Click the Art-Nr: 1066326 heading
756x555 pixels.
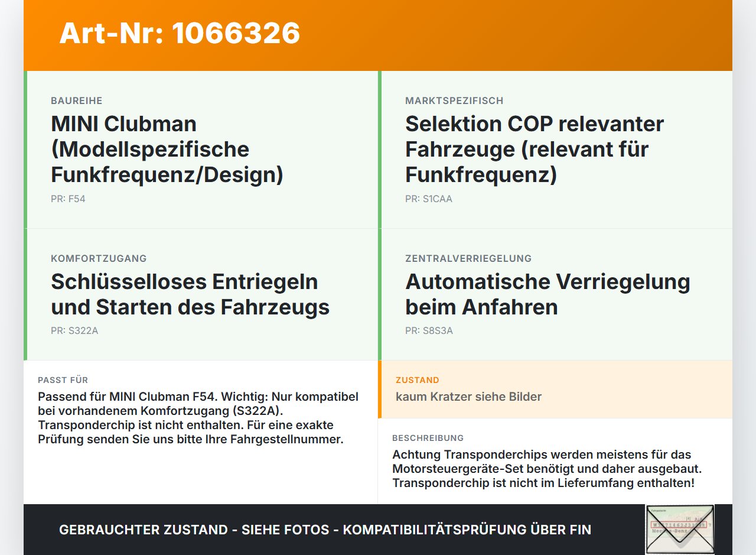click(180, 33)
